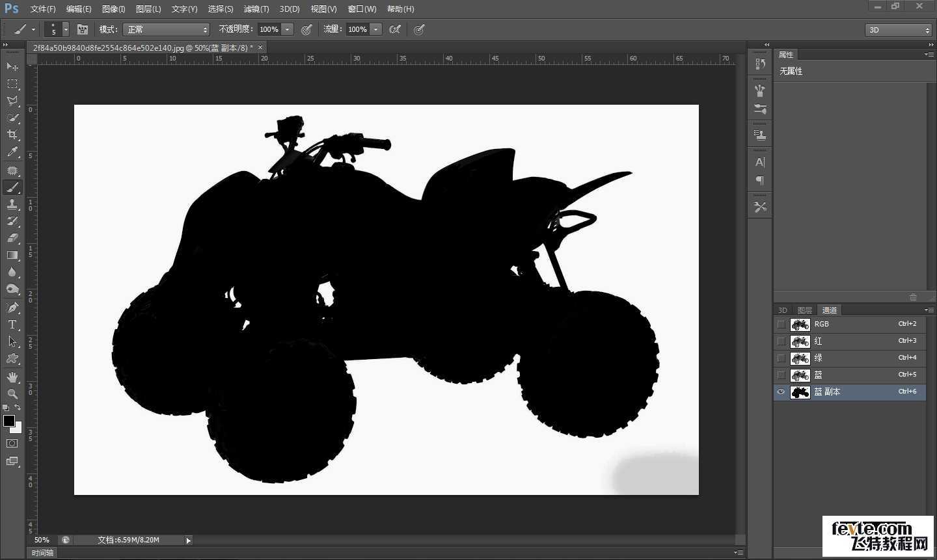
Task: Select the Crop tool
Action: 12,135
